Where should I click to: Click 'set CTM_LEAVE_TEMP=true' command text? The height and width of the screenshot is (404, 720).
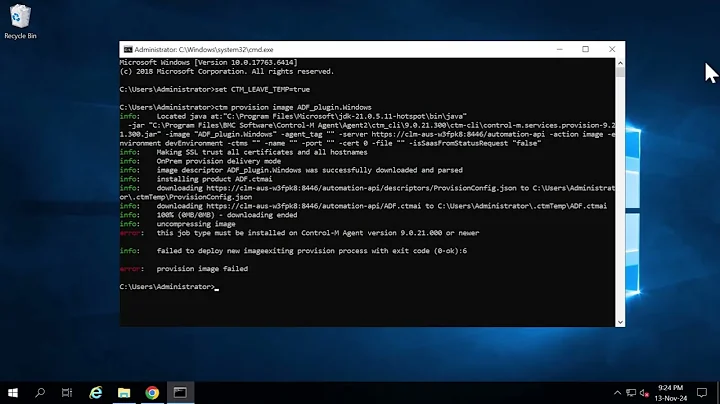pos(262,90)
